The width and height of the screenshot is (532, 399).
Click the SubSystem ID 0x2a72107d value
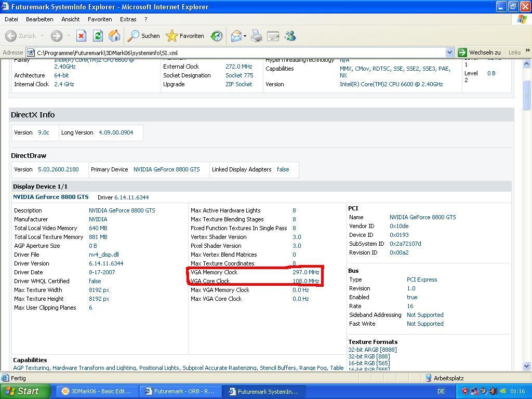405,244
